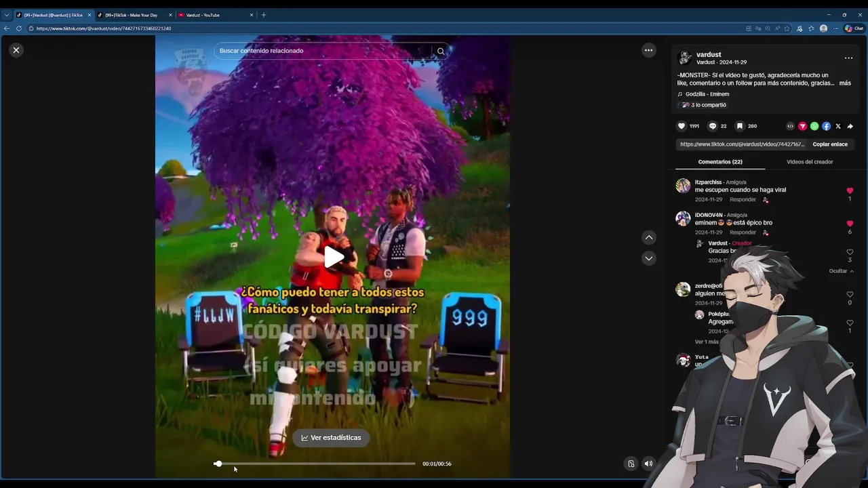
Task: Like the video with heart icon
Action: click(x=682, y=126)
